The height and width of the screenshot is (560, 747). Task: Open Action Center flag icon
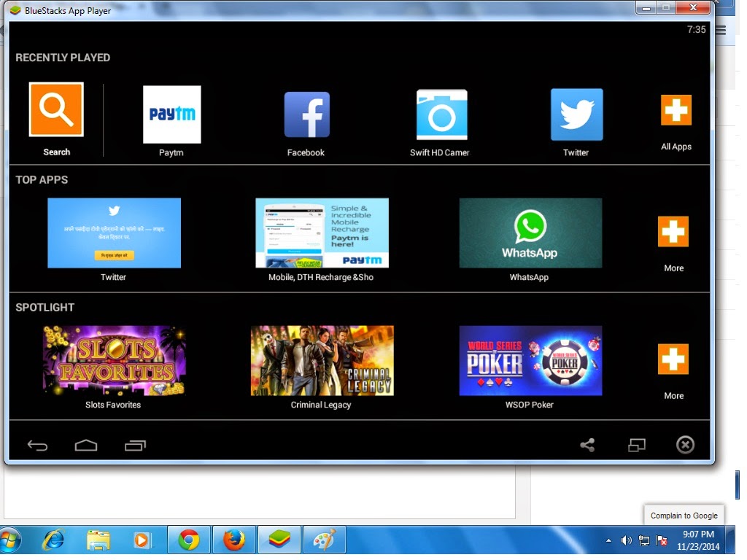[662, 540]
